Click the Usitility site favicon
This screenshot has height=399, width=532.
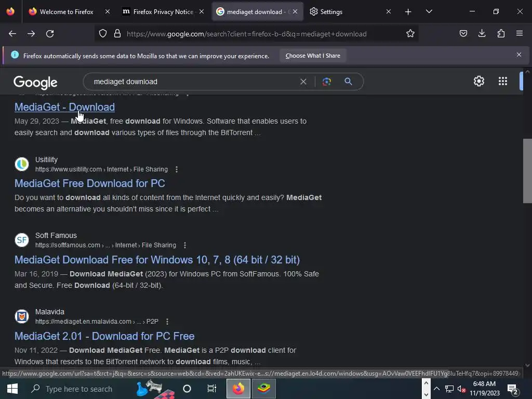pyautogui.click(x=22, y=164)
